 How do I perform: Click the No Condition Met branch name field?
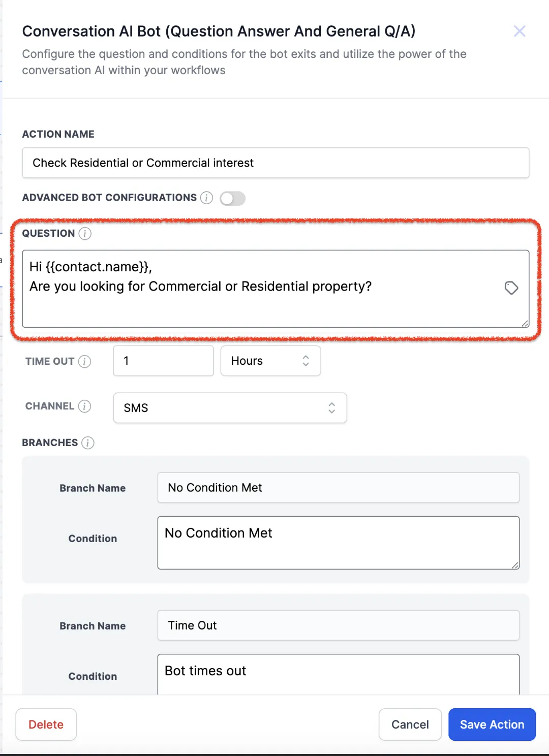338,488
